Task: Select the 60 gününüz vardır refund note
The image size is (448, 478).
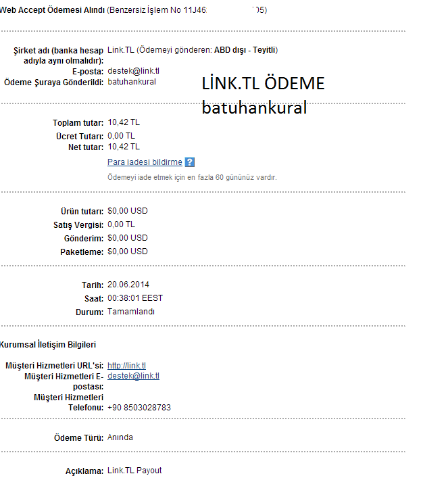Action: [x=192, y=177]
